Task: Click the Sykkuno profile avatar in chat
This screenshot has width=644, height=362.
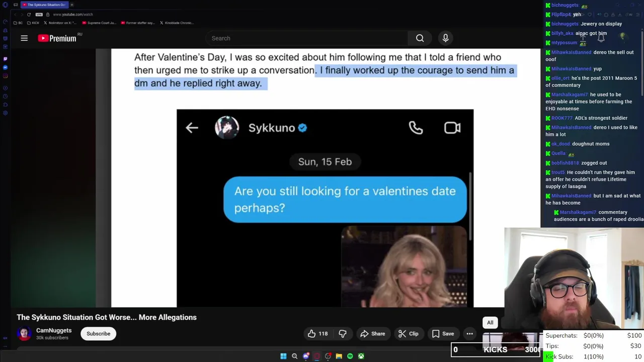Action: pyautogui.click(x=227, y=127)
